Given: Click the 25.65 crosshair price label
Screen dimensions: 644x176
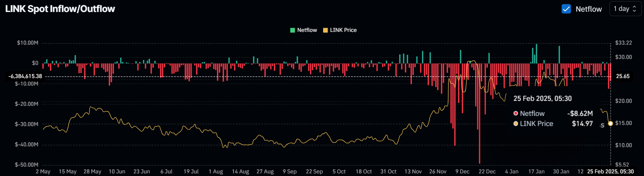Looking at the screenshot, I should point(623,76).
